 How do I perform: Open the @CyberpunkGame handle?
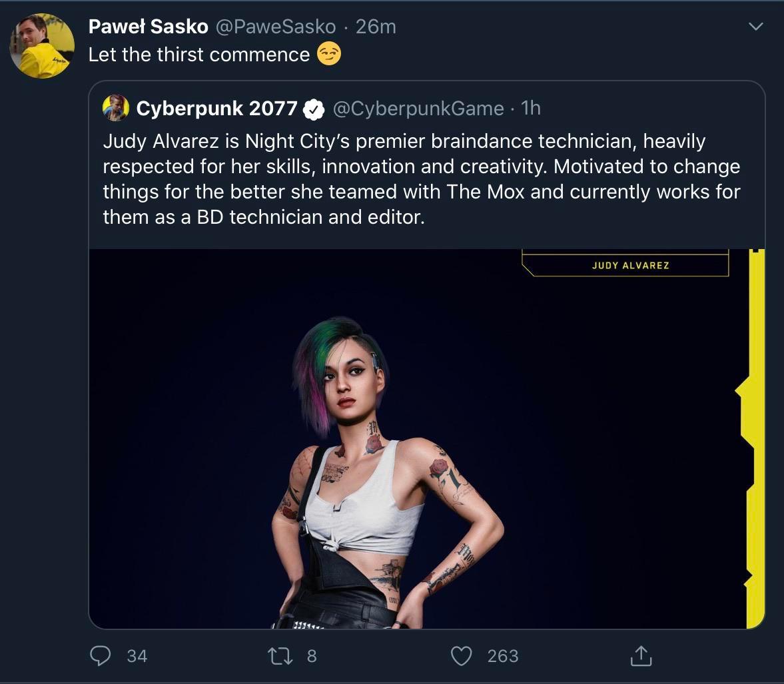pos(418,109)
